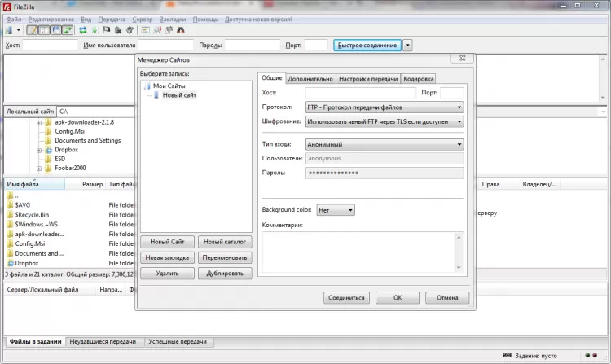This screenshot has width=611, height=364.
Task: Open the Шифрование dropdown
Action: click(x=385, y=122)
